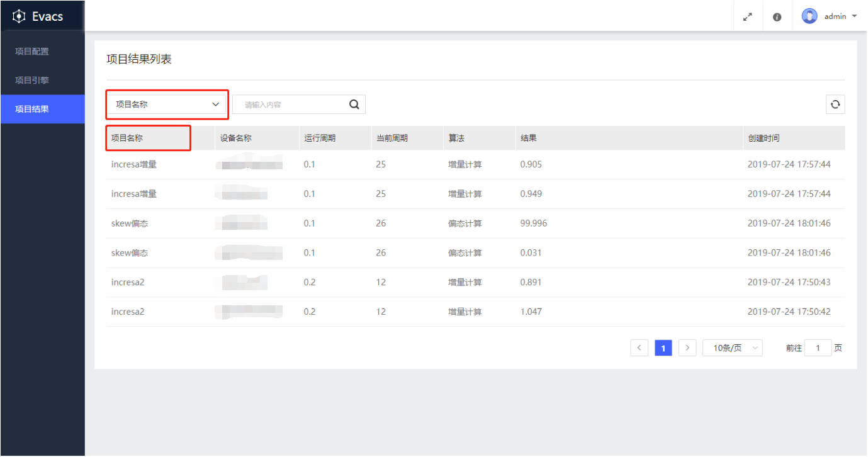Click the go-to page number input

click(818, 347)
